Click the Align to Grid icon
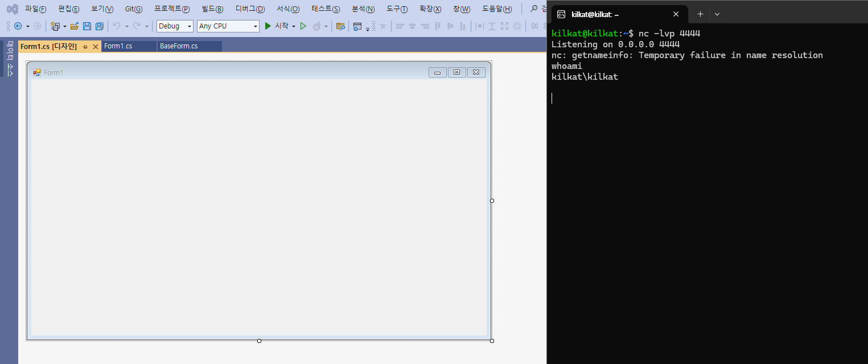The width and height of the screenshot is (868, 364). tap(383, 26)
